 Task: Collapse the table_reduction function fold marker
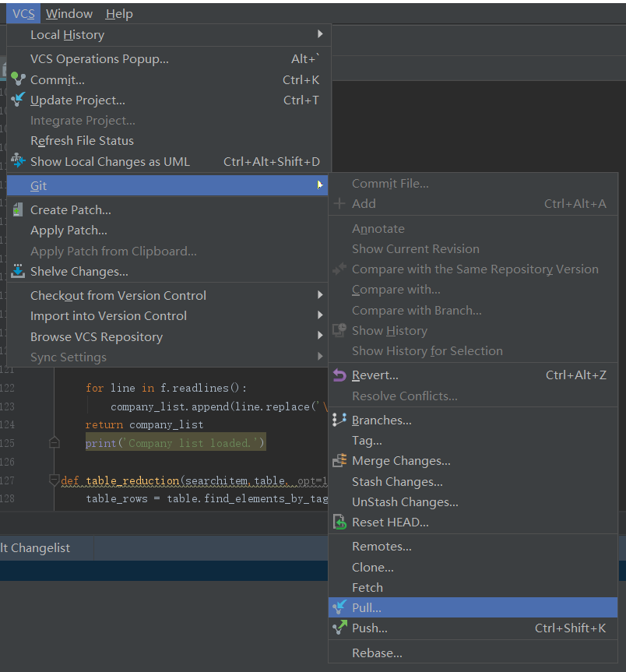(x=55, y=480)
